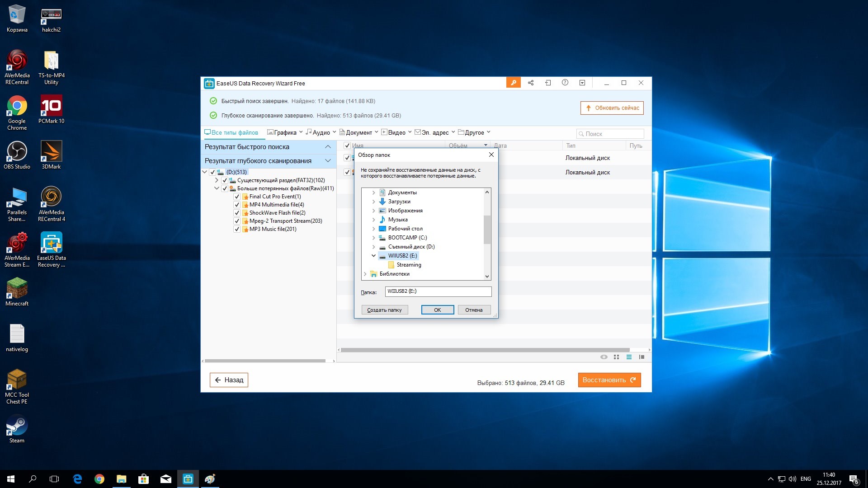Uncheck MP3 Music file(201) checkbox
This screenshot has width=868, height=488.
pos(237,229)
